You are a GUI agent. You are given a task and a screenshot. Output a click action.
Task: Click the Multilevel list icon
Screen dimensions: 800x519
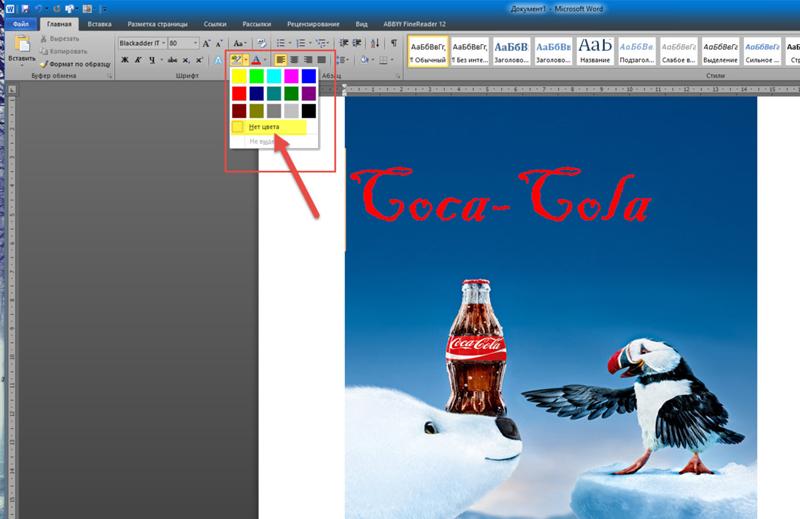[320, 43]
